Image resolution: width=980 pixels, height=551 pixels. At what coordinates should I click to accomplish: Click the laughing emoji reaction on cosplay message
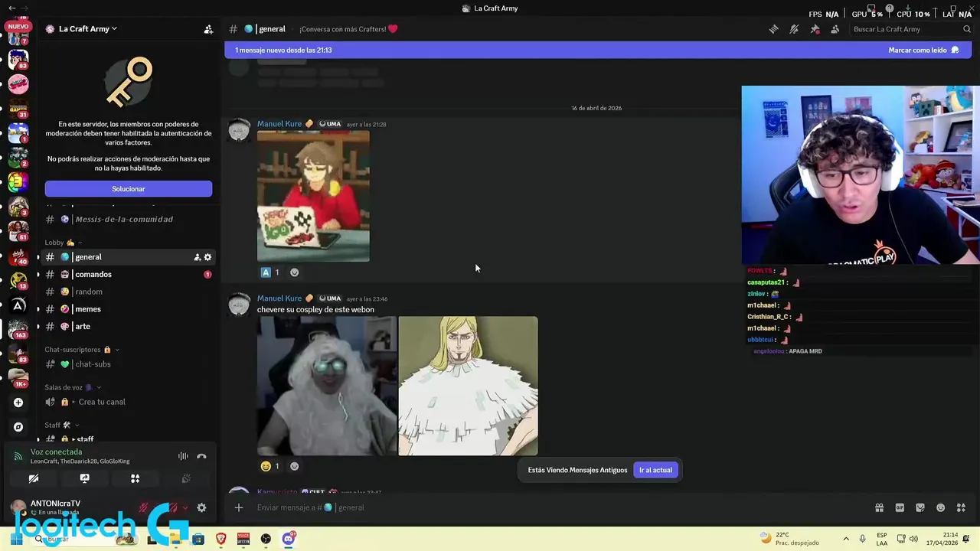(x=270, y=466)
